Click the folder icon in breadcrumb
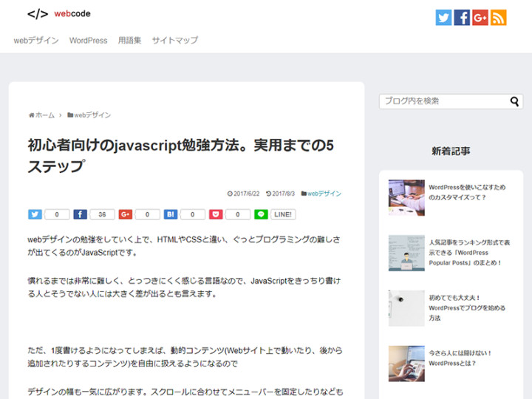 (70, 115)
